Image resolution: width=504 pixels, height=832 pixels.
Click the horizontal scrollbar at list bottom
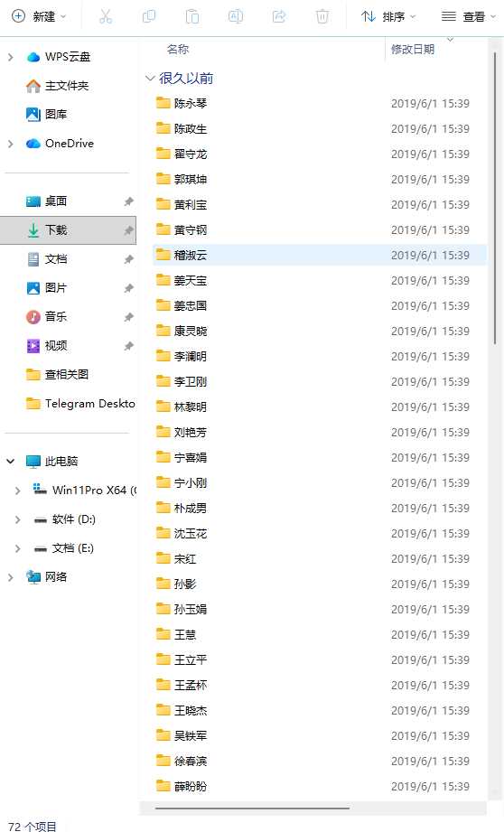pos(253,809)
